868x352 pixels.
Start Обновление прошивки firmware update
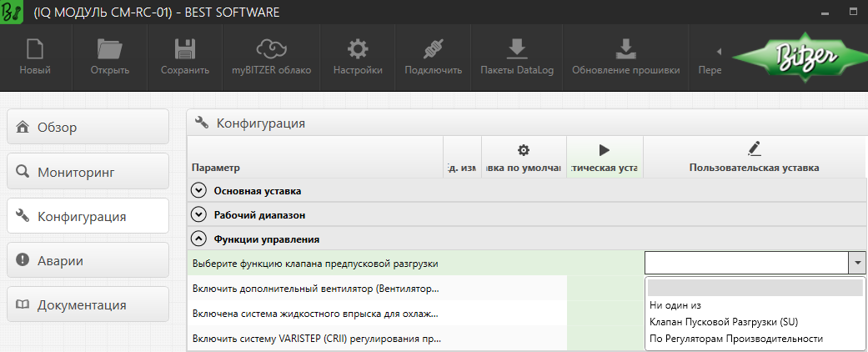tap(625, 49)
